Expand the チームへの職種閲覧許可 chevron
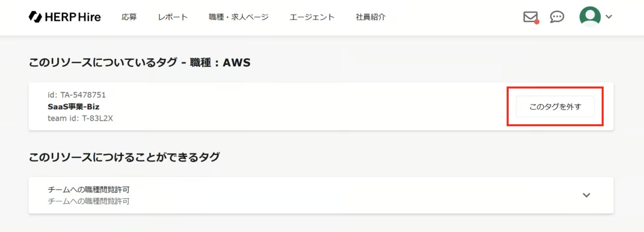The image size is (644, 232). pos(586,195)
